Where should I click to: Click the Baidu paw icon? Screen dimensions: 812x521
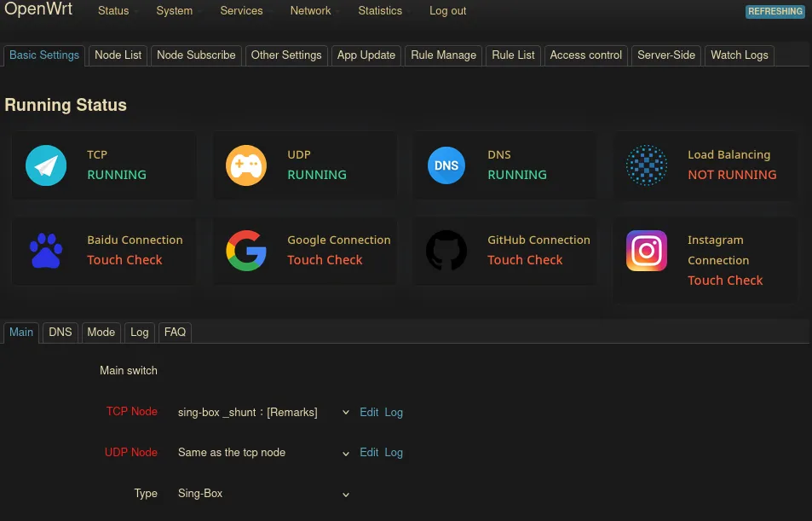[x=46, y=250]
